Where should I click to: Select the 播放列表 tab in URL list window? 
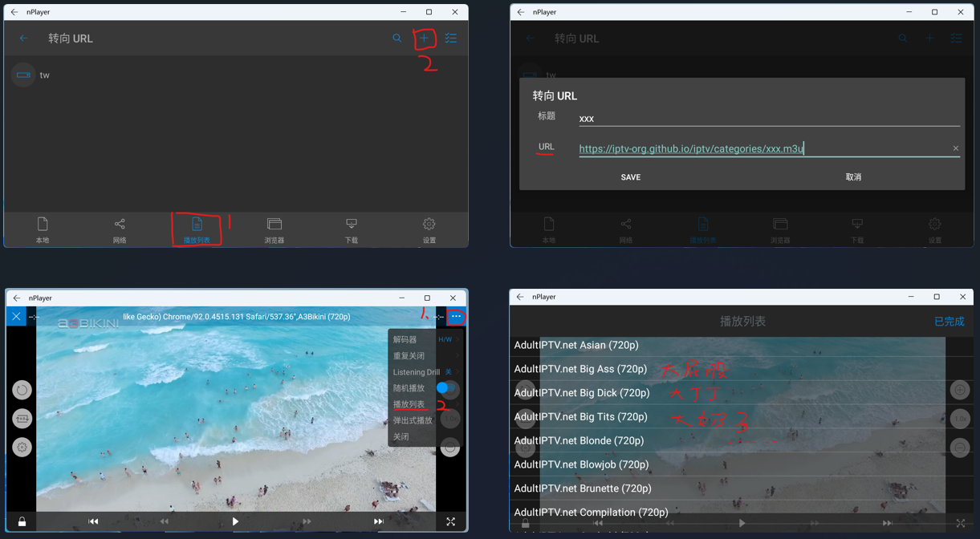click(197, 230)
